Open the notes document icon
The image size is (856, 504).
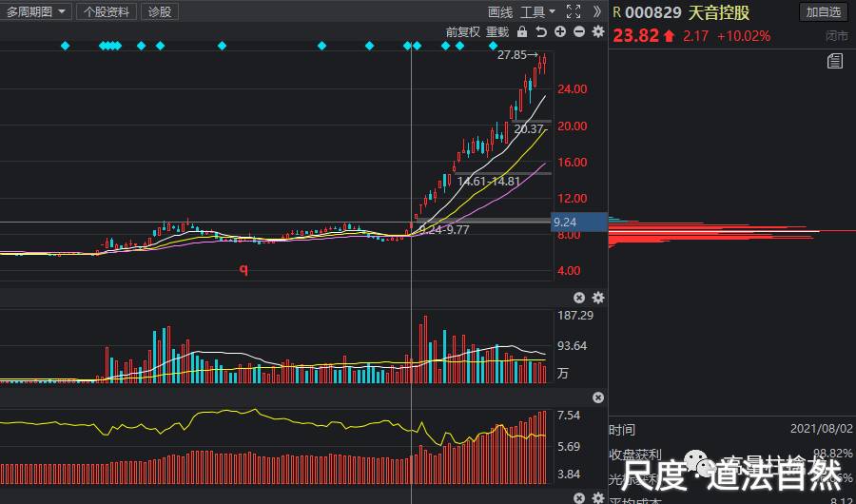(x=835, y=61)
